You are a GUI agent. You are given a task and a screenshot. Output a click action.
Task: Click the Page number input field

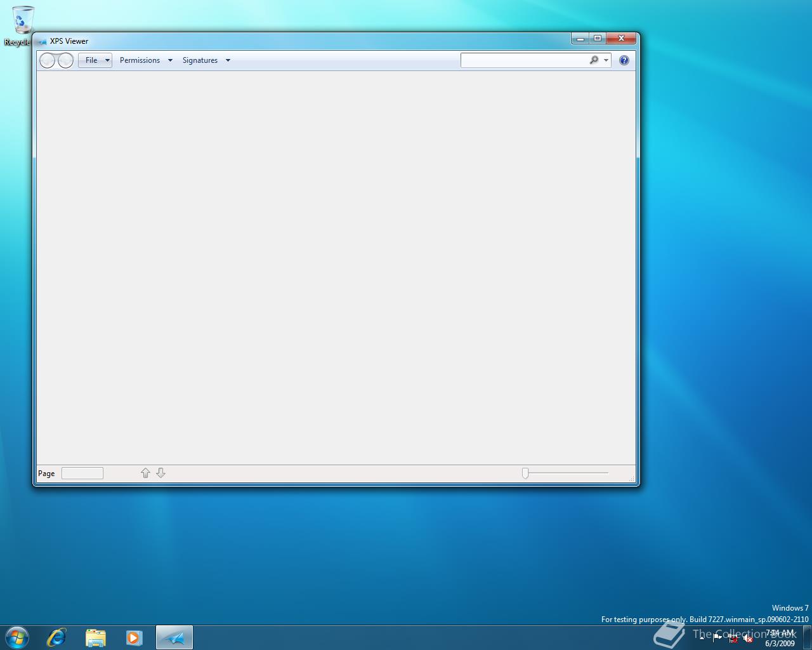(82, 473)
